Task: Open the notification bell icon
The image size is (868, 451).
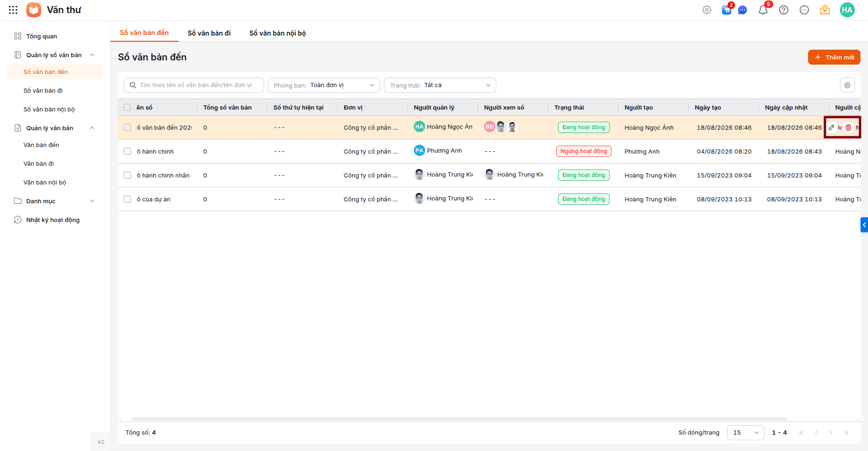Action: click(x=763, y=10)
